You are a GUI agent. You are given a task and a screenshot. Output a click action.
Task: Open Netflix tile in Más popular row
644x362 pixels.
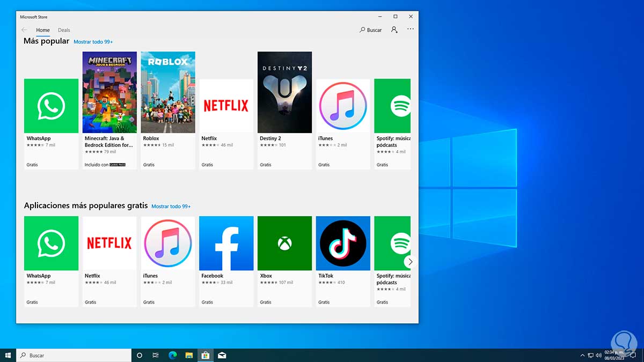point(226,124)
